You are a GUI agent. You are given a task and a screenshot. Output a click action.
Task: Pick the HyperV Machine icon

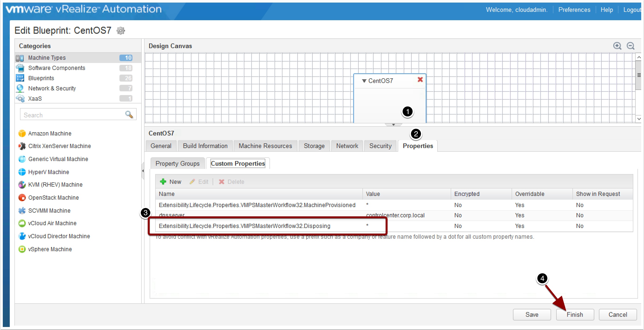click(x=22, y=172)
